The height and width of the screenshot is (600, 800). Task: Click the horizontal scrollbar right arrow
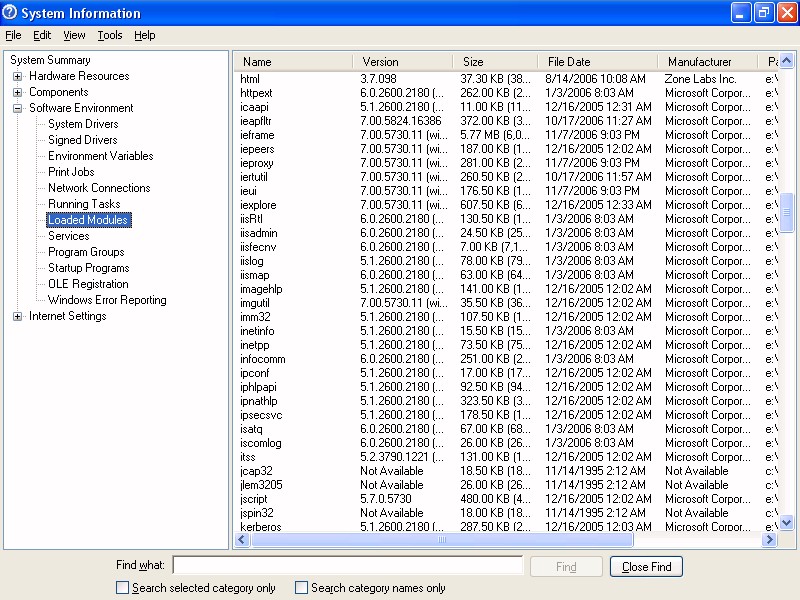pyautogui.click(x=769, y=540)
